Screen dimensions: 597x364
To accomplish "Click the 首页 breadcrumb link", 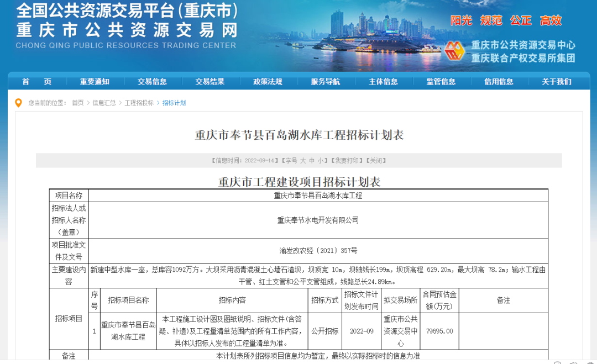I will 78,103.
